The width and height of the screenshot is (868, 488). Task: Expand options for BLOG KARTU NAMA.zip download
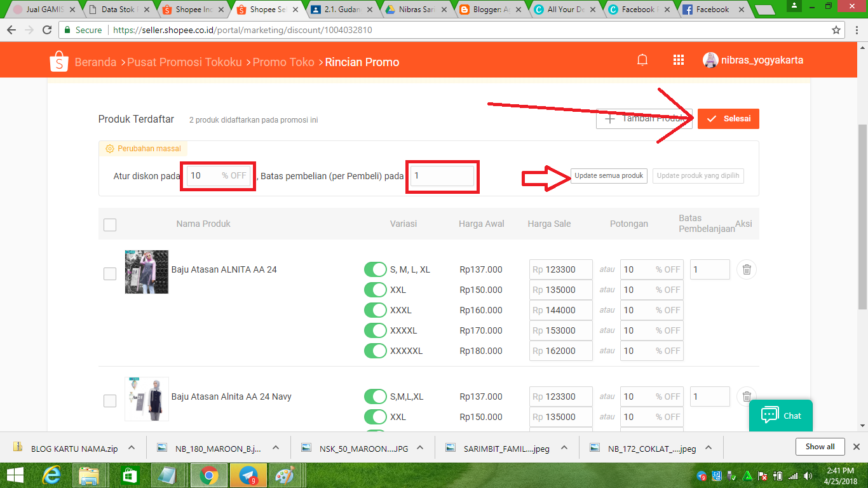(130, 447)
